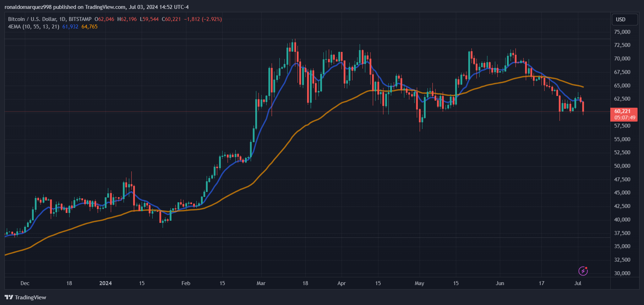
Task: Click the current price label 60,221
Action: (622, 111)
